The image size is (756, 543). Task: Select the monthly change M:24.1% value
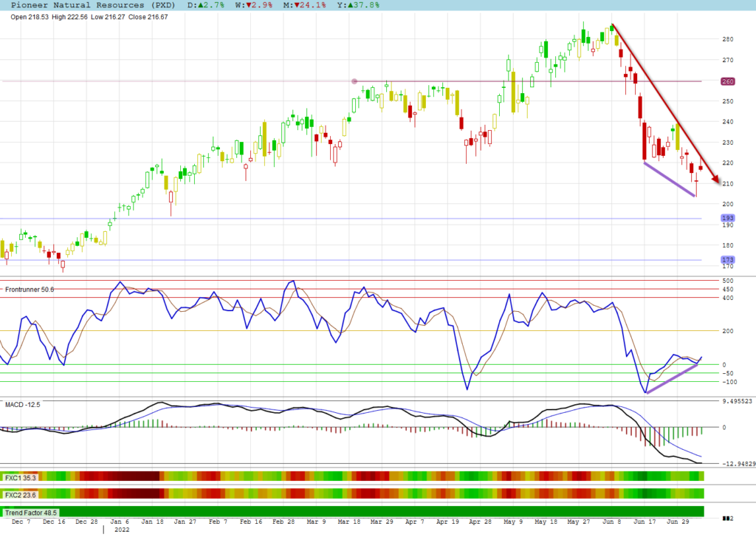(304, 5)
